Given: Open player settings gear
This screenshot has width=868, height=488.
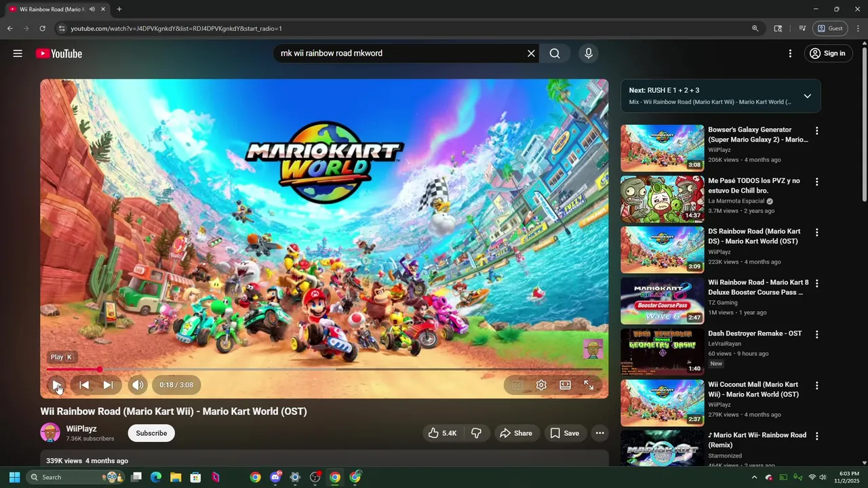Looking at the screenshot, I should [541, 385].
